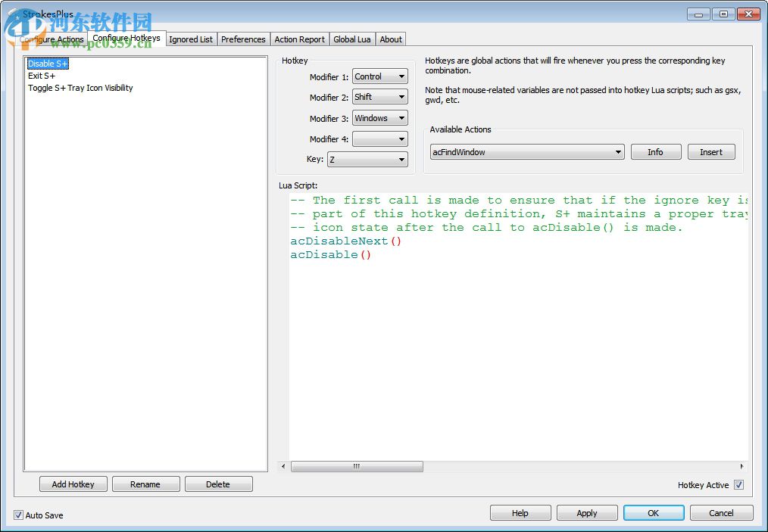Screen dimensions: 768x532
Task: Open the Key dropdown showing Z
Action: click(367, 160)
